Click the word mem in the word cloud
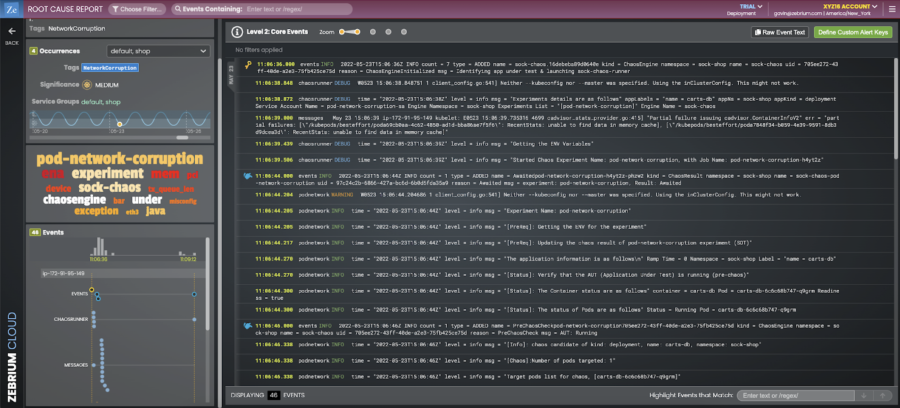This screenshot has width=900, height=408. [165, 173]
